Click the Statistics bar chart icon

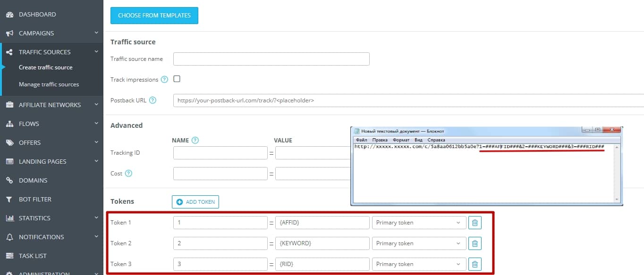point(9,218)
